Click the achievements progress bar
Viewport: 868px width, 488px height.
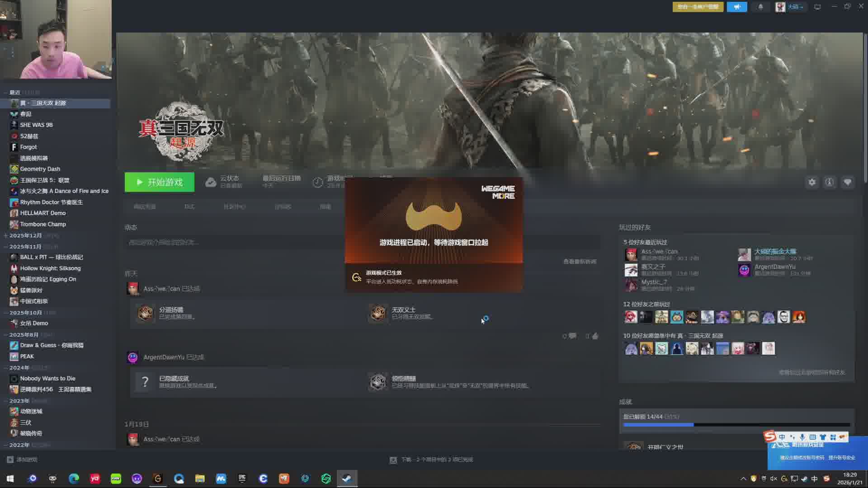(736, 425)
